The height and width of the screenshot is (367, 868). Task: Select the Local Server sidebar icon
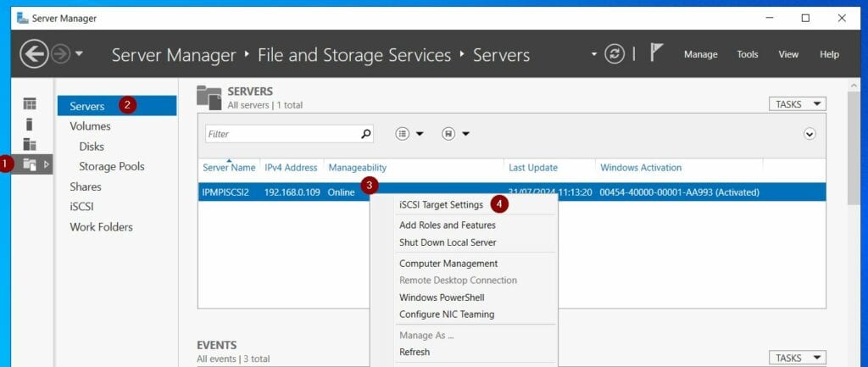(x=30, y=124)
